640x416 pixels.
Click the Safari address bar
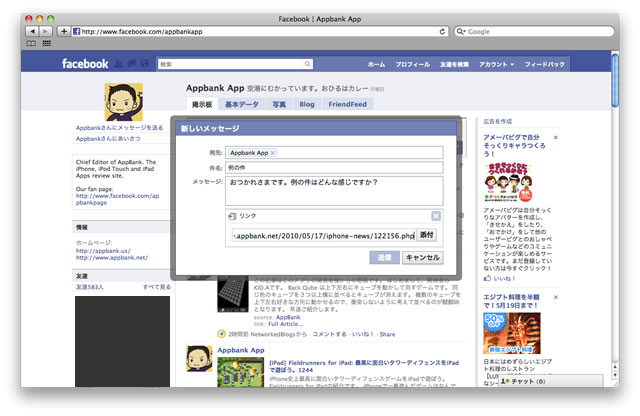260,31
